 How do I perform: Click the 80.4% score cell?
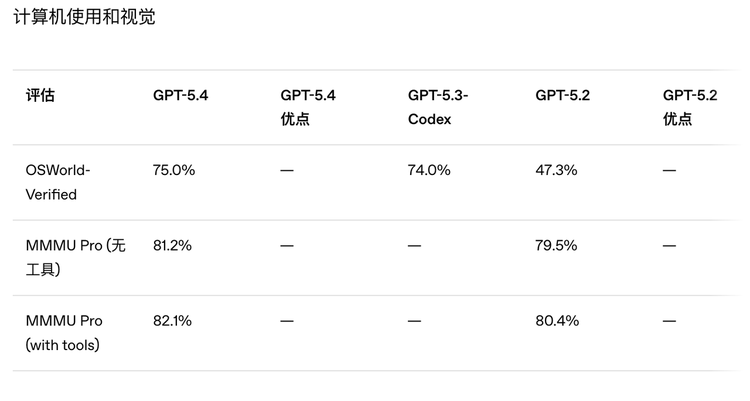click(x=556, y=321)
